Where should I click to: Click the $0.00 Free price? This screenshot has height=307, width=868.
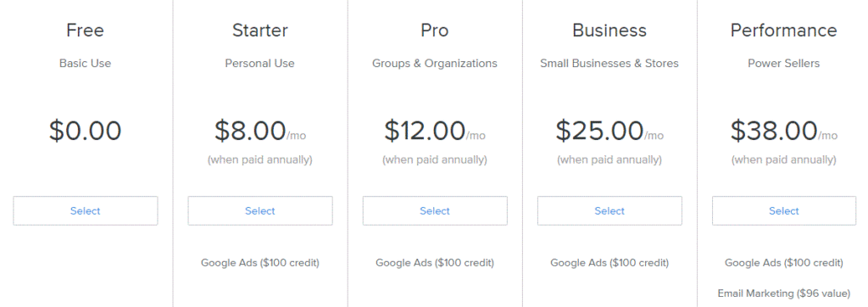pyautogui.click(x=86, y=131)
